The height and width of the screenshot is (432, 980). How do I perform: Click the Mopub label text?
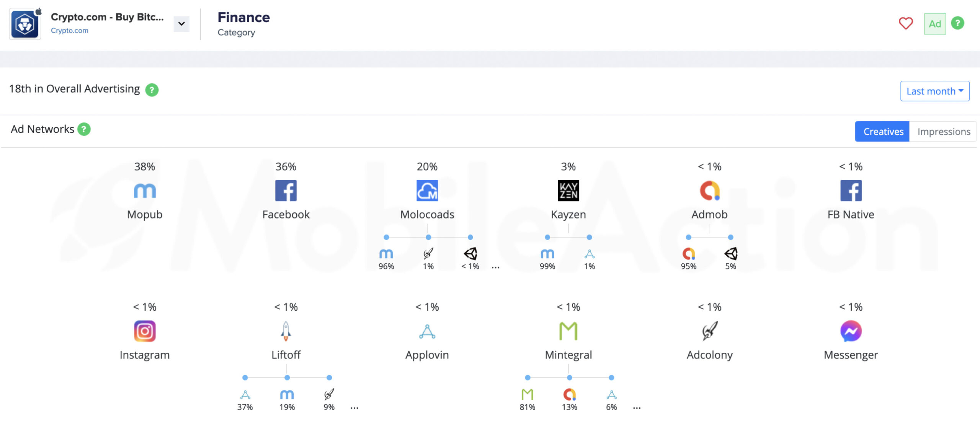[145, 215]
